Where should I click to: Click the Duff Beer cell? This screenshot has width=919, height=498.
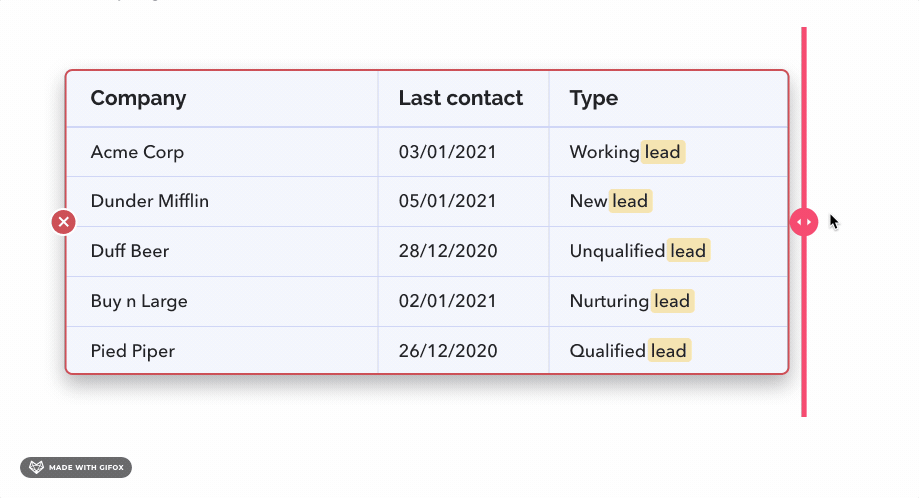[x=222, y=251]
